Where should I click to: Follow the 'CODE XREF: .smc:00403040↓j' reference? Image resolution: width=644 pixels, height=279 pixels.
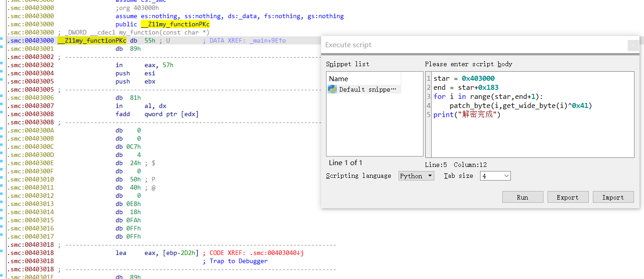tap(257, 253)
